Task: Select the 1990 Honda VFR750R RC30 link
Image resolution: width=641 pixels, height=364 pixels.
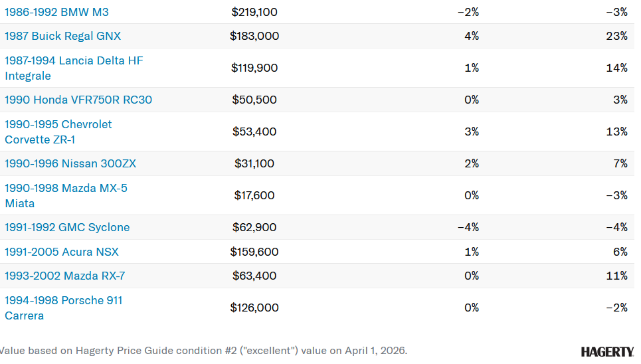Action: tap(78, 100)
